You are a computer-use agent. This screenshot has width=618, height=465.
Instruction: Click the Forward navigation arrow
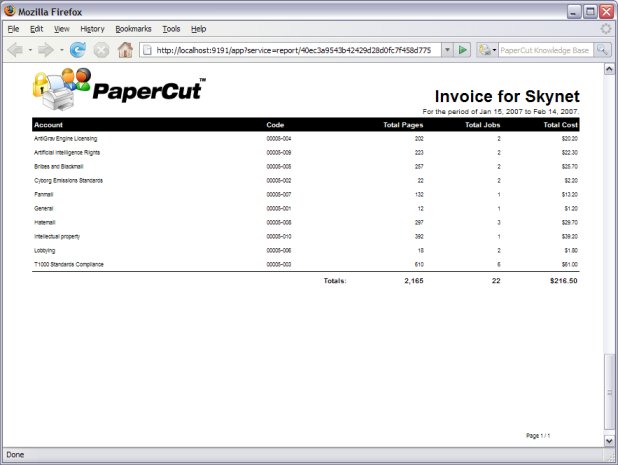click(46, 50)
